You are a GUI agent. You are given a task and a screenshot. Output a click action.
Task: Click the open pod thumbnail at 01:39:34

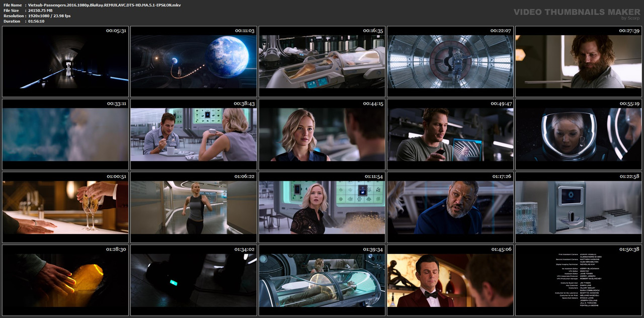point(322,280)
